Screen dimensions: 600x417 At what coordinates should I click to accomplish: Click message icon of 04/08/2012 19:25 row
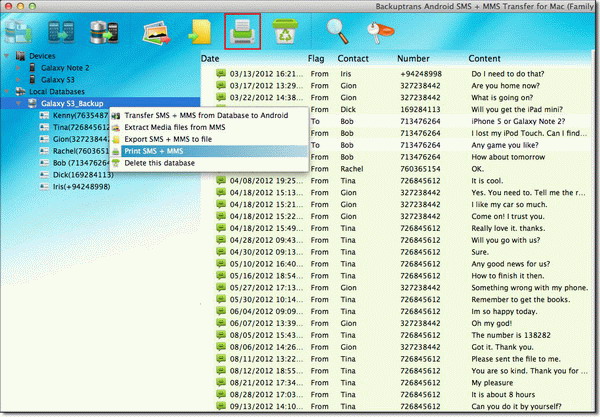221,180
